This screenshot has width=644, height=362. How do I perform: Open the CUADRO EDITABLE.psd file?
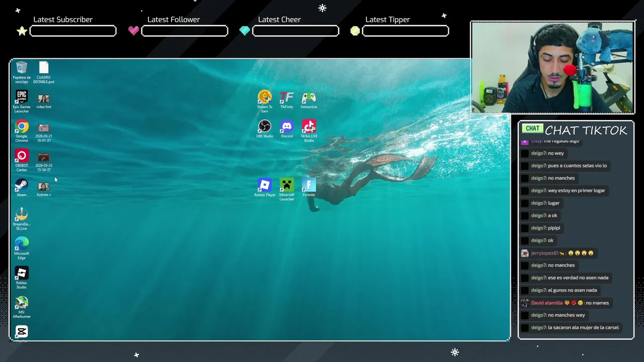point(44,72)
